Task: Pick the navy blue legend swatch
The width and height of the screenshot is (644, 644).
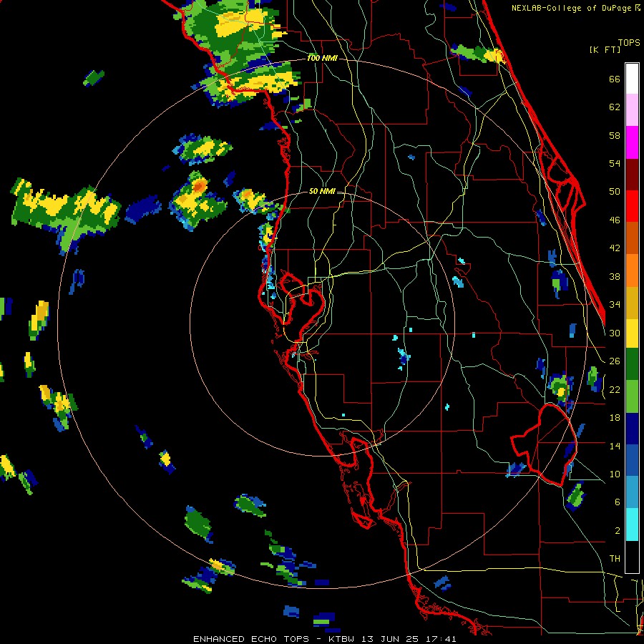Action: point(632,429)
